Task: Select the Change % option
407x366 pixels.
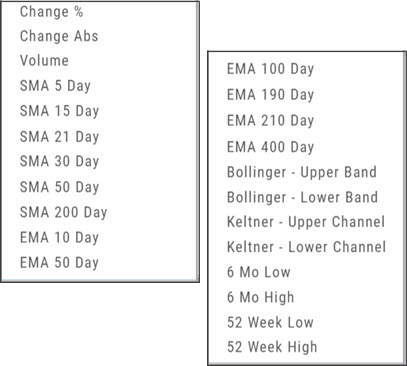Action: click(x=51, y=12)
